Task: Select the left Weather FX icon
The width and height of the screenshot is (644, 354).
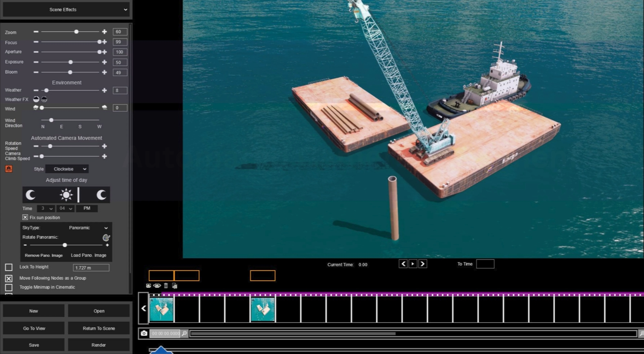Action: click(36, 99)
